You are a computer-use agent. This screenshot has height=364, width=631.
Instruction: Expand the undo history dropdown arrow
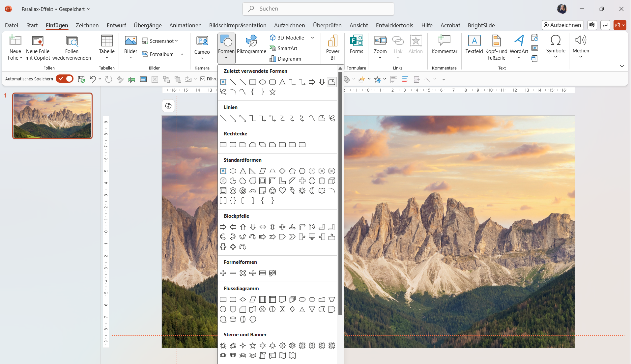100,79
